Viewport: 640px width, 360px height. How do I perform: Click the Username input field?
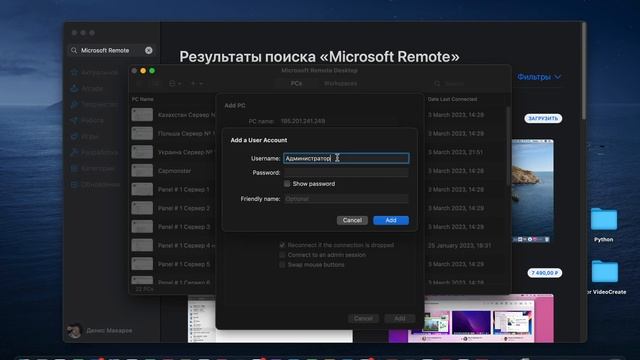346,158
